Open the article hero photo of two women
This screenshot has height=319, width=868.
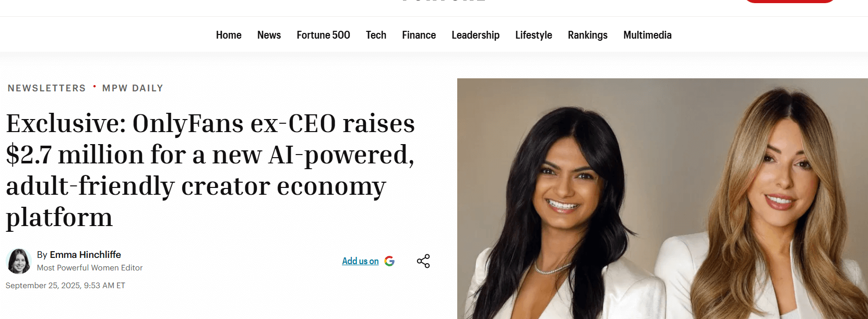coord(662,198)
